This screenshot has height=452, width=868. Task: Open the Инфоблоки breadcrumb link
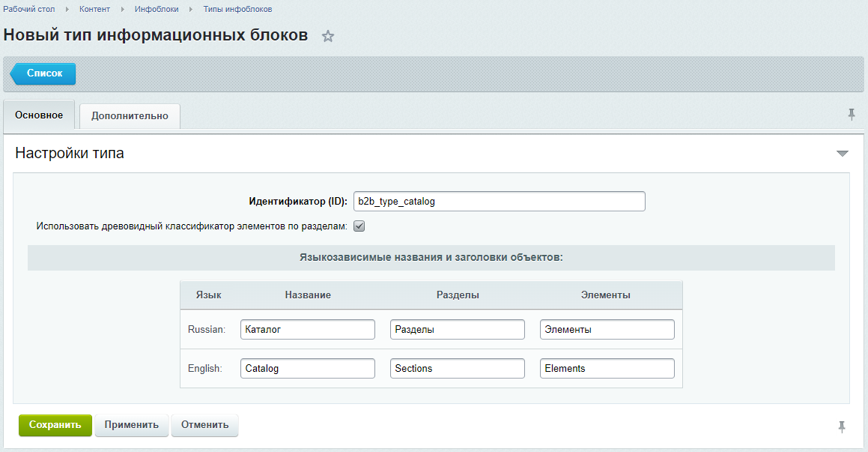click(157, 10)
